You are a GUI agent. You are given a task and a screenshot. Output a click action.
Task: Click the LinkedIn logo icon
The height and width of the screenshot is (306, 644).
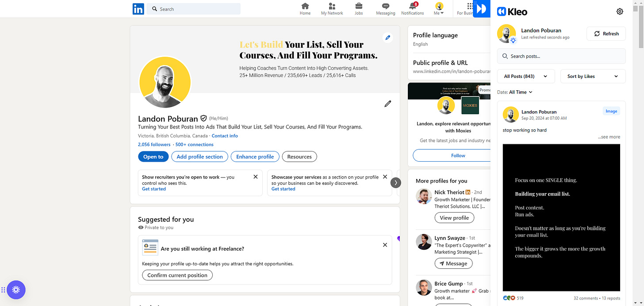coord(138,9)
